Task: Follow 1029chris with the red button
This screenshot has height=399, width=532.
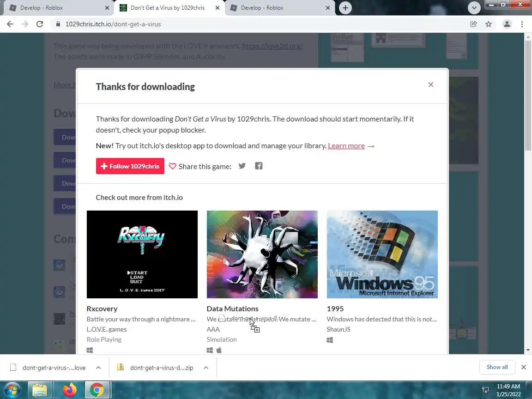Action: (130, 166)
